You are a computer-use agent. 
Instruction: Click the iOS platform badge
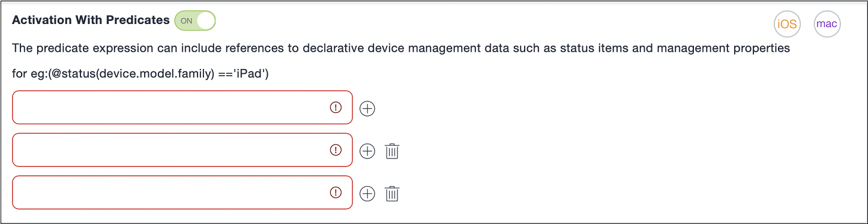pyautogui.click(x=787, y=25)
